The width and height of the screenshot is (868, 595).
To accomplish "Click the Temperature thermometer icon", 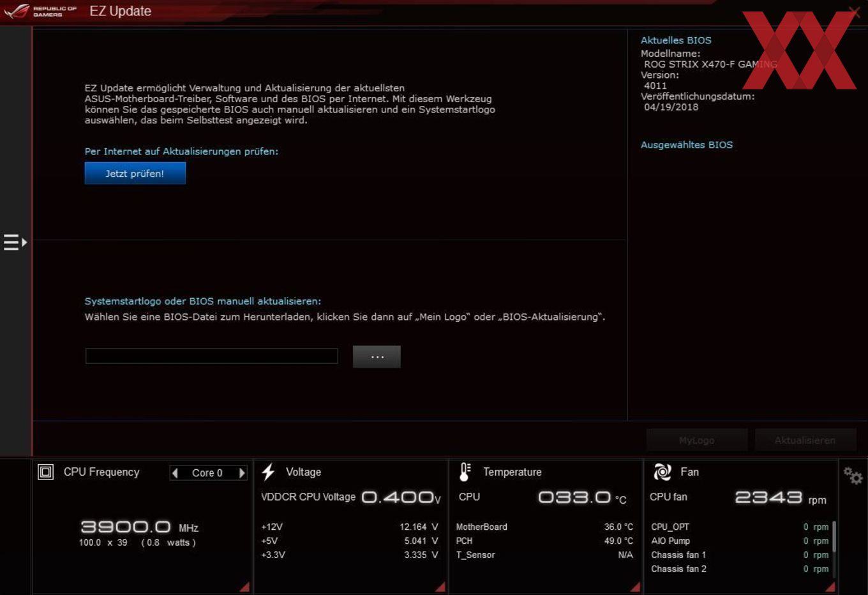I will point(465,472).
